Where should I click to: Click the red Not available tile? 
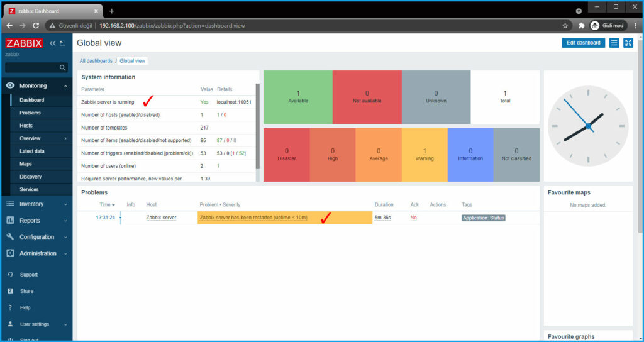tap(367, 97)
